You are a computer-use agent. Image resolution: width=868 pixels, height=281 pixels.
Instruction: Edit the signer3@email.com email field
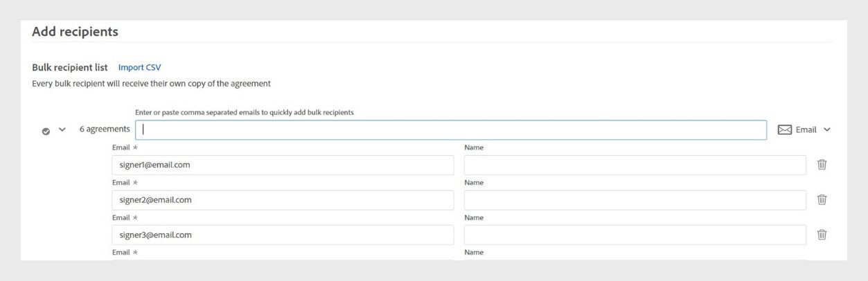pyautogui.click(x=283, y=235)
